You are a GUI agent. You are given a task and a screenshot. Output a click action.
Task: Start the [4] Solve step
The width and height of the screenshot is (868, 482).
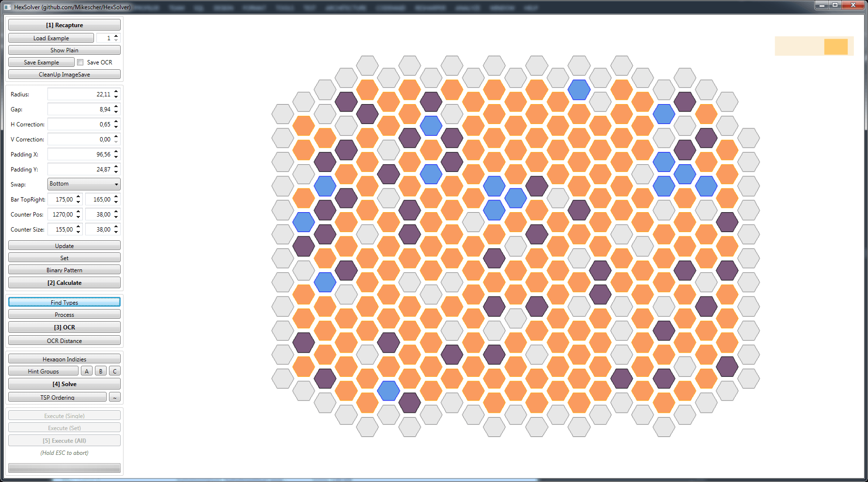coord(64,384)
